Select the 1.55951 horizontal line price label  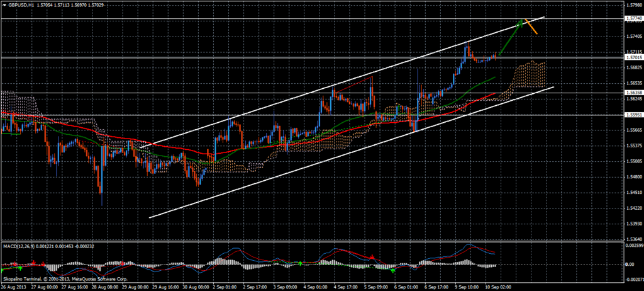633,115
